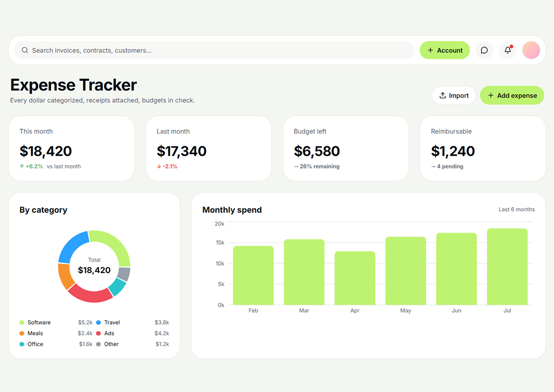Image resolution: width=554 pixels, height=392 pixels.
Task: Click the plus icon in Account button
Action: 431,50
